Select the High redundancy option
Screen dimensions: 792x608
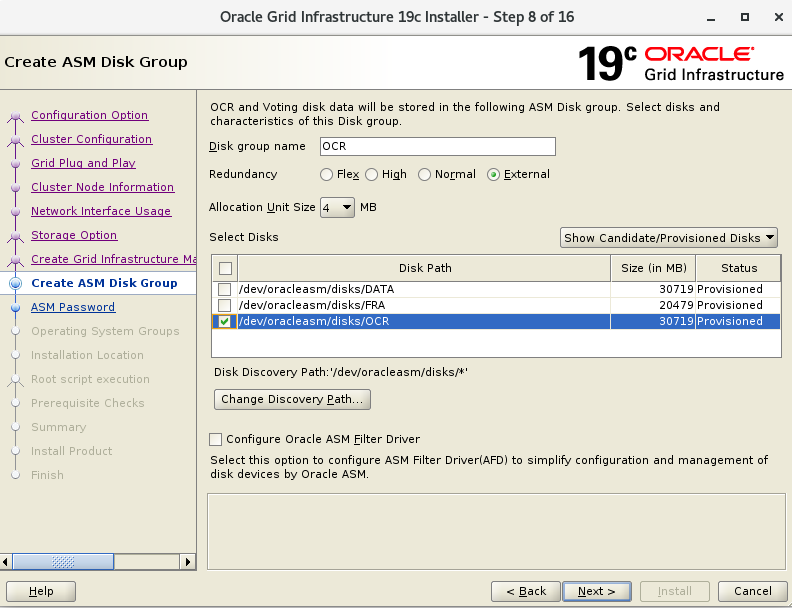click(x=371, y=175)
